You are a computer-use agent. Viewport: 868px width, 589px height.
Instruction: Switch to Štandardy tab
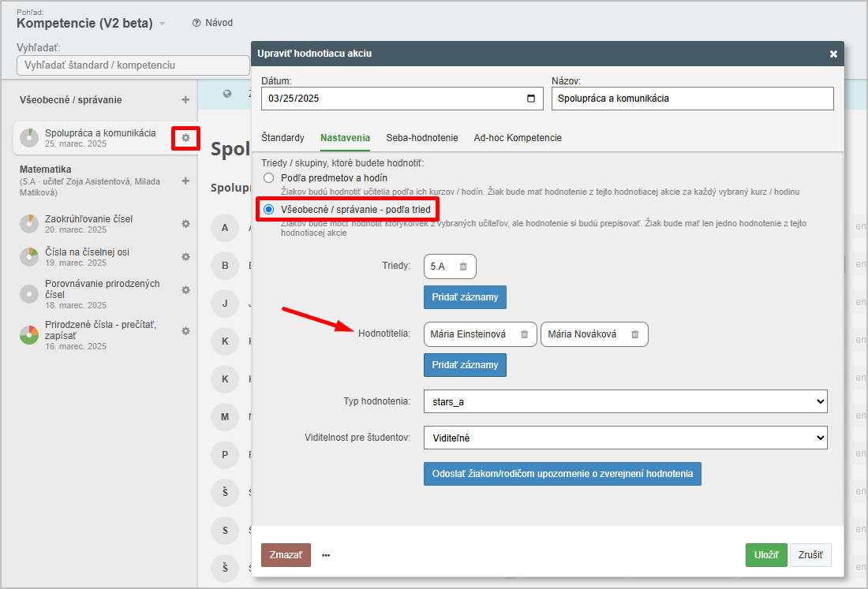282,137
